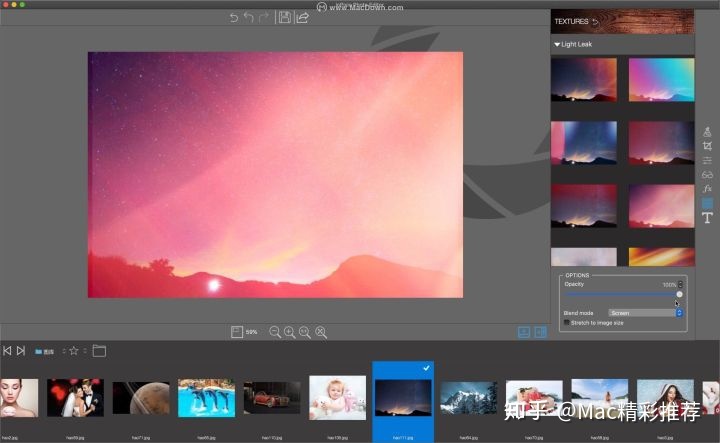Viewport: 720px width, 443px height.
Task: Enable Stretch to image size checkbox
Action: (x=567, y=322)
